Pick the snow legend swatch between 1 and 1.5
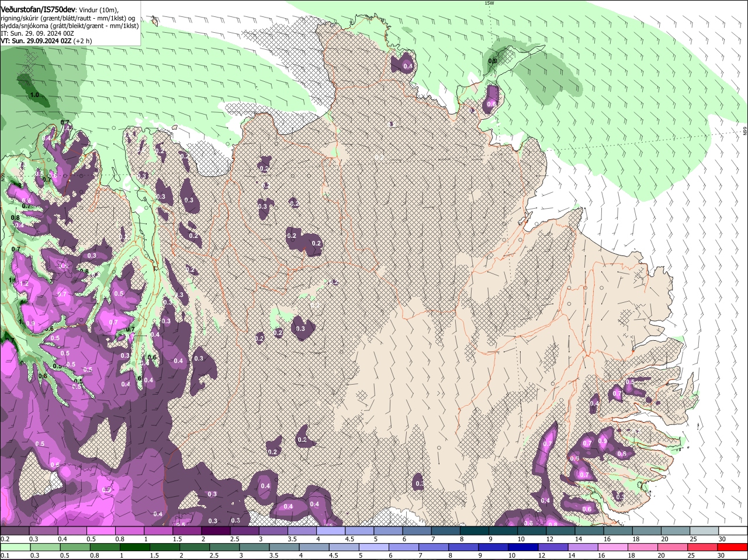 pyautogui.click(x=158, y=530)
